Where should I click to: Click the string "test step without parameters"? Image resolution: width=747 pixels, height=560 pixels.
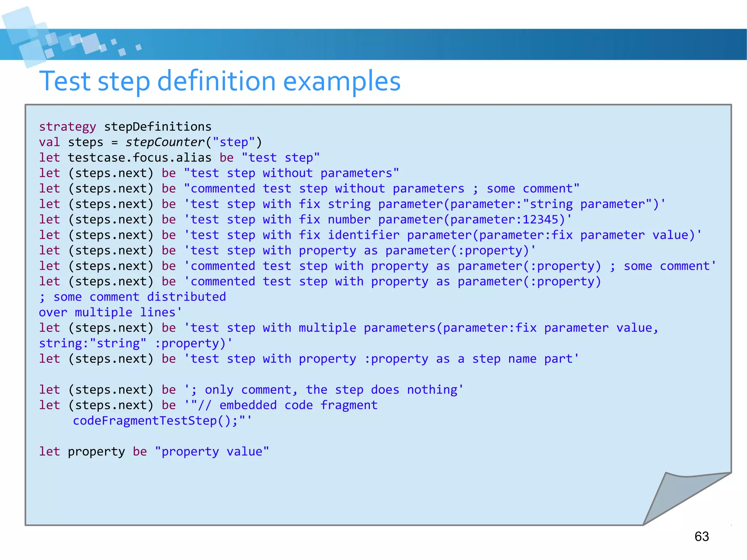(x=291, y=173)
